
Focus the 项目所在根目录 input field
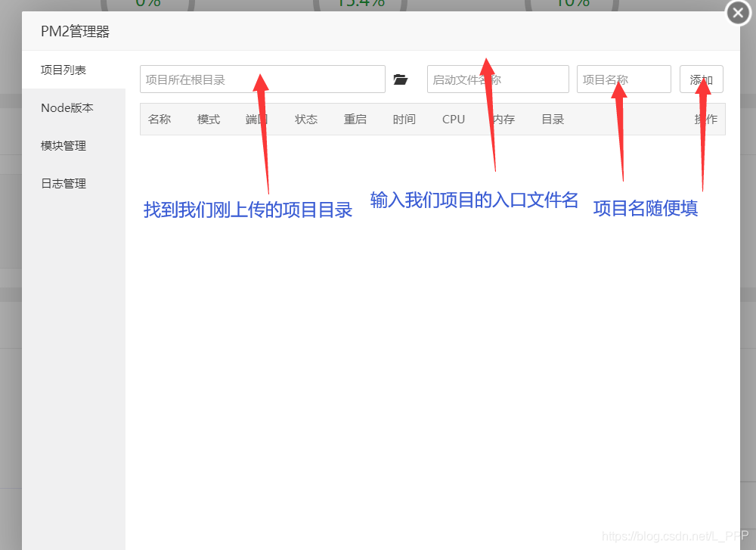[262, 79]
